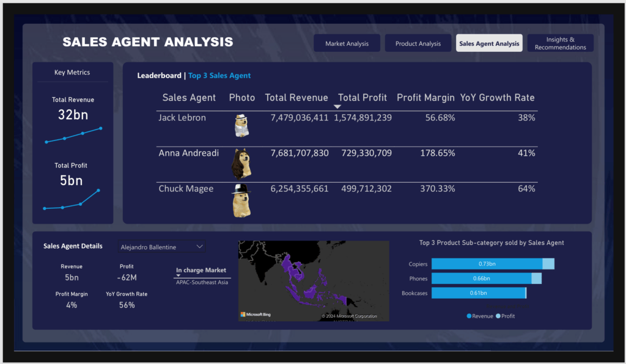Go to Insights & Recommendations tab
The height and width of the screenshot is (364, 626).
click(x=560, y=43)
